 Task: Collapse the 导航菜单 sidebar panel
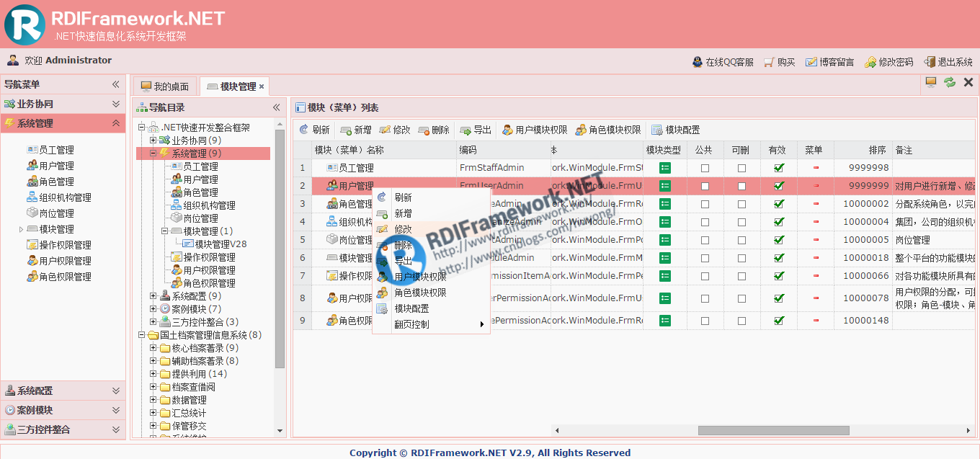click(115, 84)
